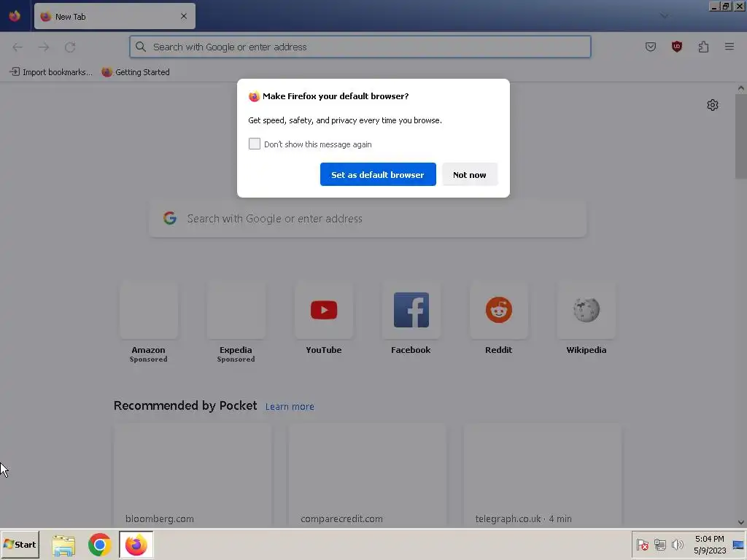Open the comparecredit.com Pocket story card
The height and width of the screenshot is (560, 747).
click(x=368, y=475)
